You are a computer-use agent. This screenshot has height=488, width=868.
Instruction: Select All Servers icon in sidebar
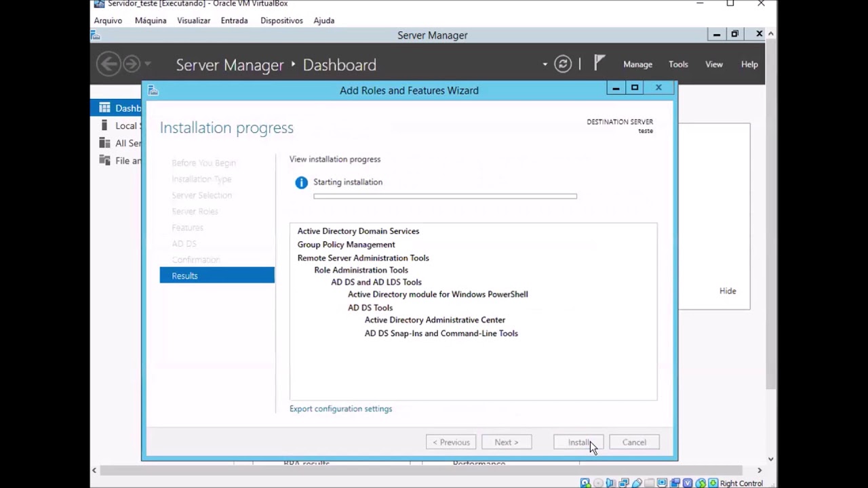point(104,143)
